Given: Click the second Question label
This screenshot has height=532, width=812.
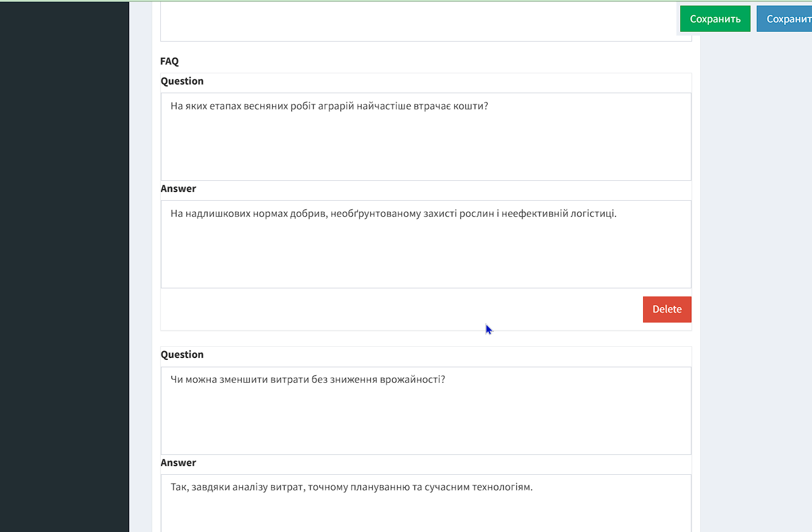Looking at the screenshot, I should 182,355.
